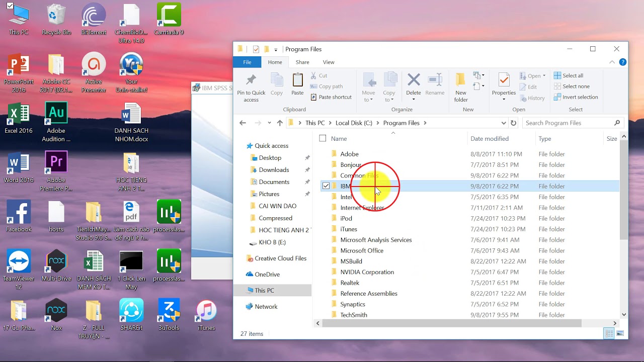Switch to the Home tab

pyautogui.click(x=275, y=62)
